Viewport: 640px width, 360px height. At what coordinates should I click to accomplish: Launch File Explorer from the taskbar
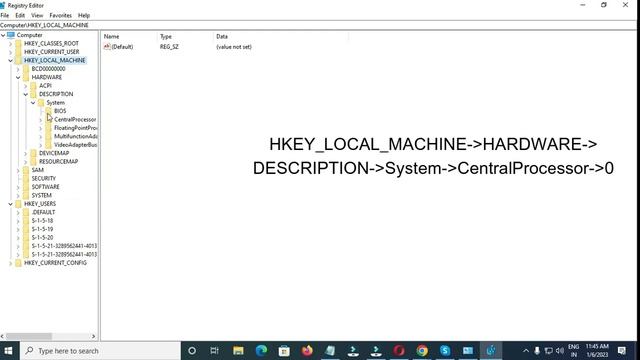point(238,351)
